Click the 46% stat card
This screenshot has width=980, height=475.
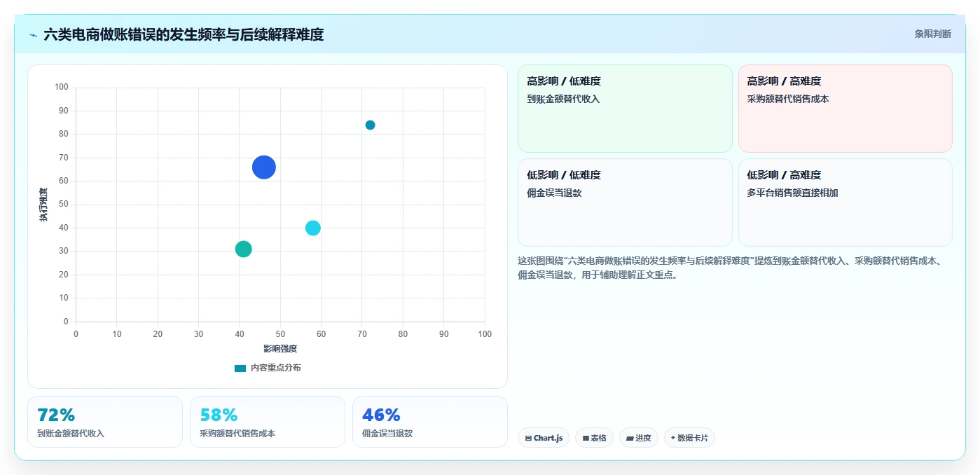(x=430, y=422)
